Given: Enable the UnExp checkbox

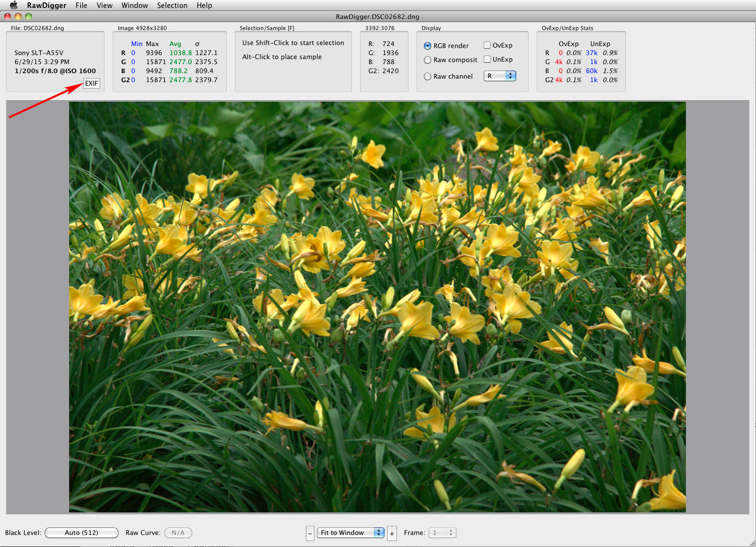Looking at the screenshot, I should [x=487, y=59].
